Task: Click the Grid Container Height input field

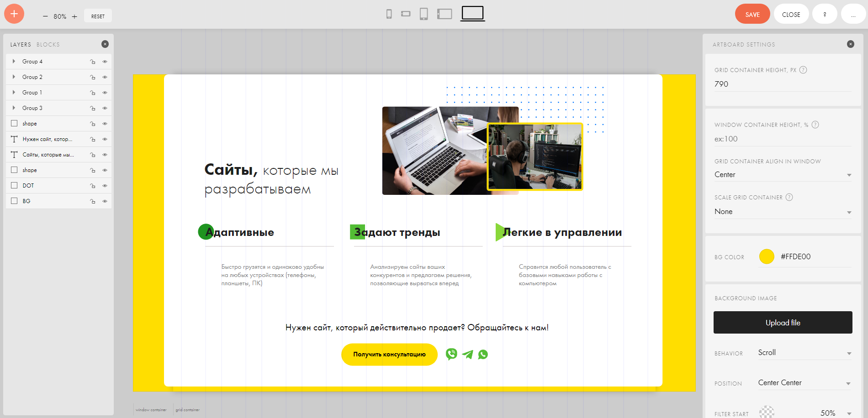Action: pyautogui.click(x=783, y=84)
